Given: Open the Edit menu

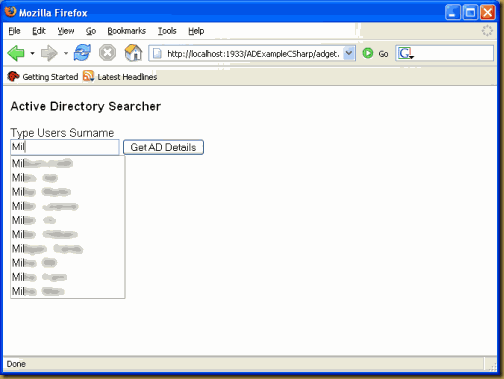Looking at the screenshot, I should [39, 31].
